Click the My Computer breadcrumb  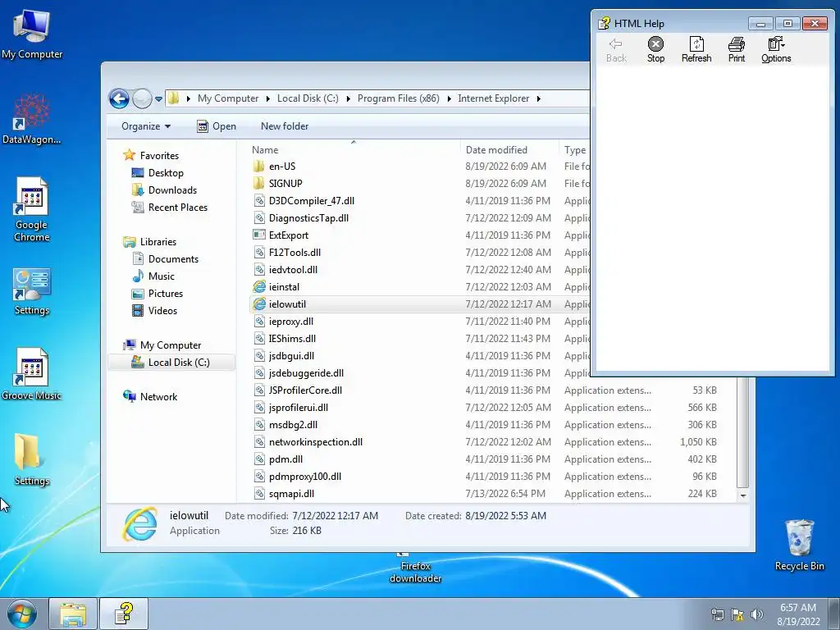[x=228, y=98]
